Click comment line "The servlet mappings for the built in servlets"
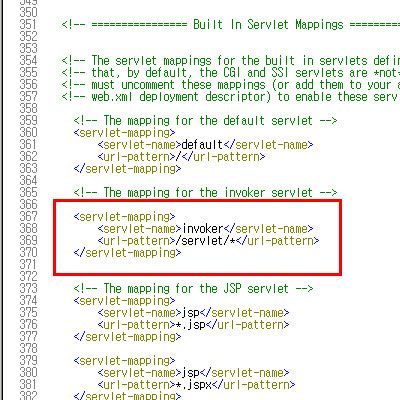Viewport: 400px width, 400px height. click(x=231, y=61)
